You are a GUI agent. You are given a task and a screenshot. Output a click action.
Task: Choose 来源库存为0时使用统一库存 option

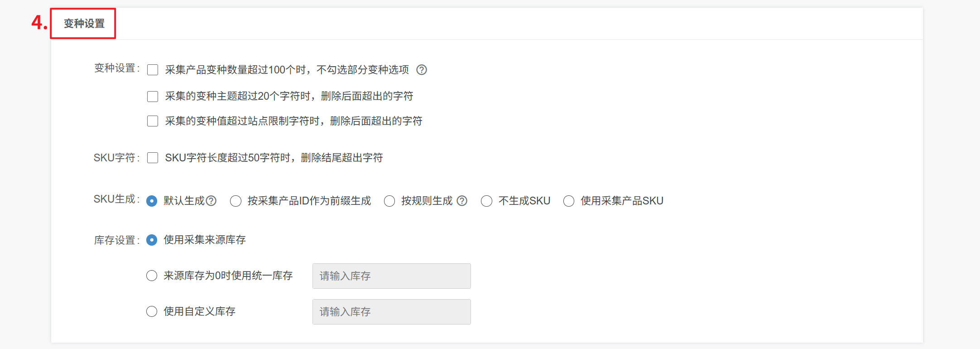point(152,276)
